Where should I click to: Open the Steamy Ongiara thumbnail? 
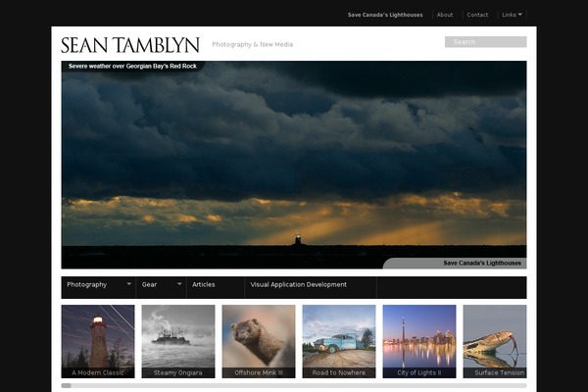tap(178, 341)
